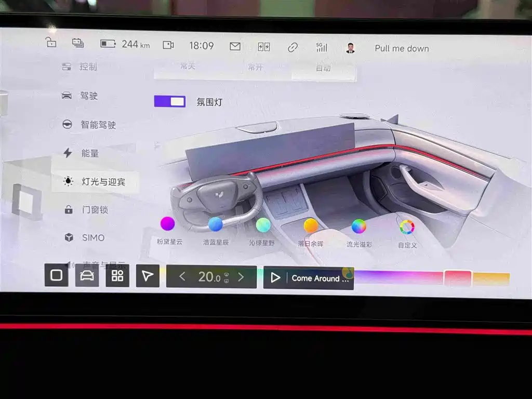Tap the door lock icon in status bar
This screenshot has height=399, width=532.
point(51,43)
